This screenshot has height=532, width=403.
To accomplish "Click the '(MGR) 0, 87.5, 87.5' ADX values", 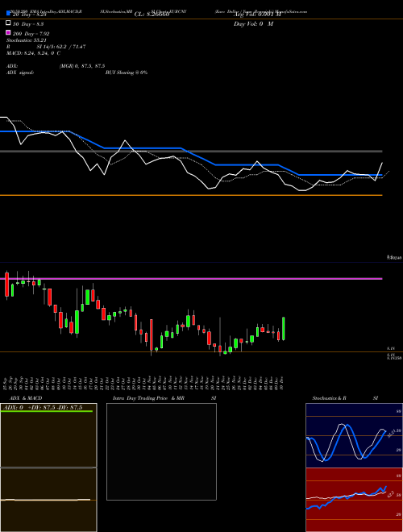I will click(82, 66).
